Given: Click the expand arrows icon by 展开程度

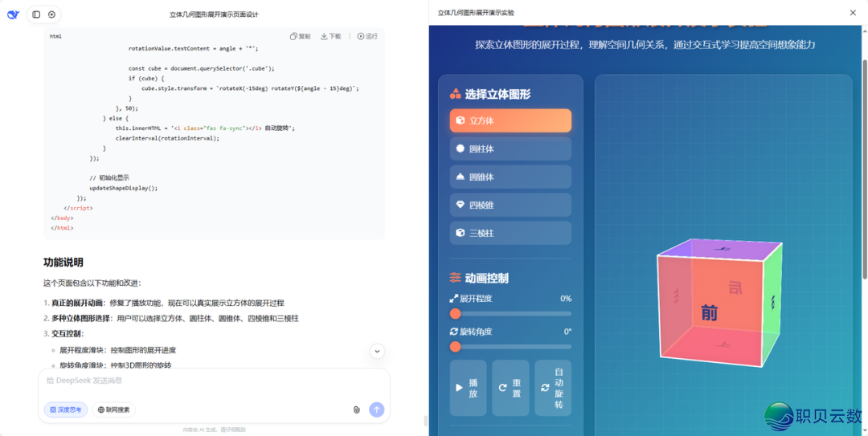Looking at the screenshot, I should click(x=454, y=299).
